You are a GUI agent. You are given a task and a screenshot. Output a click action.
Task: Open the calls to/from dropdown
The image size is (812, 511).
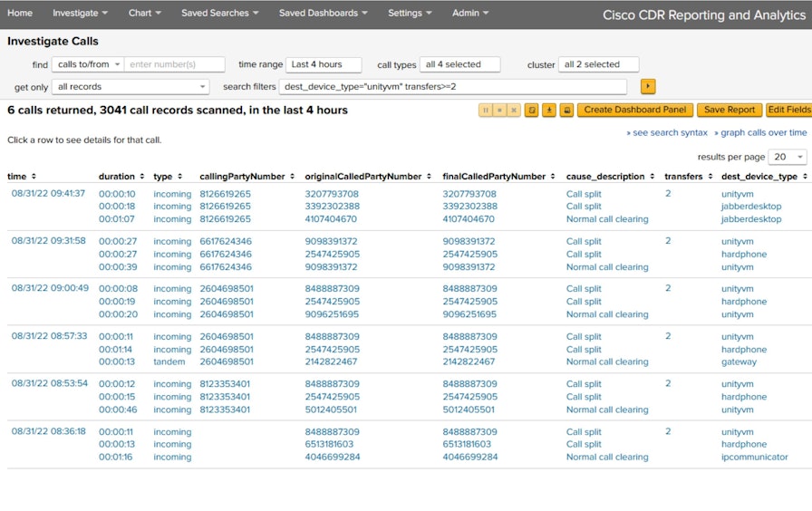tap(87, 64)
